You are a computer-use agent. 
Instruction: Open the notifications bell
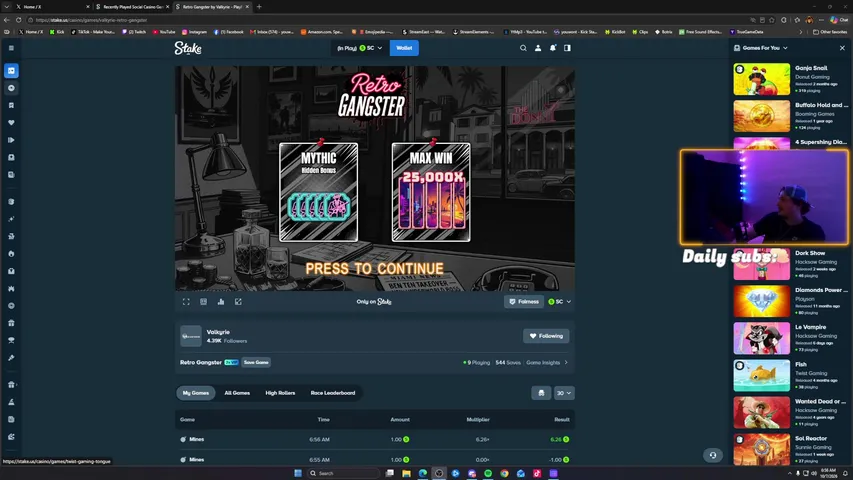[x=553, y=48]
